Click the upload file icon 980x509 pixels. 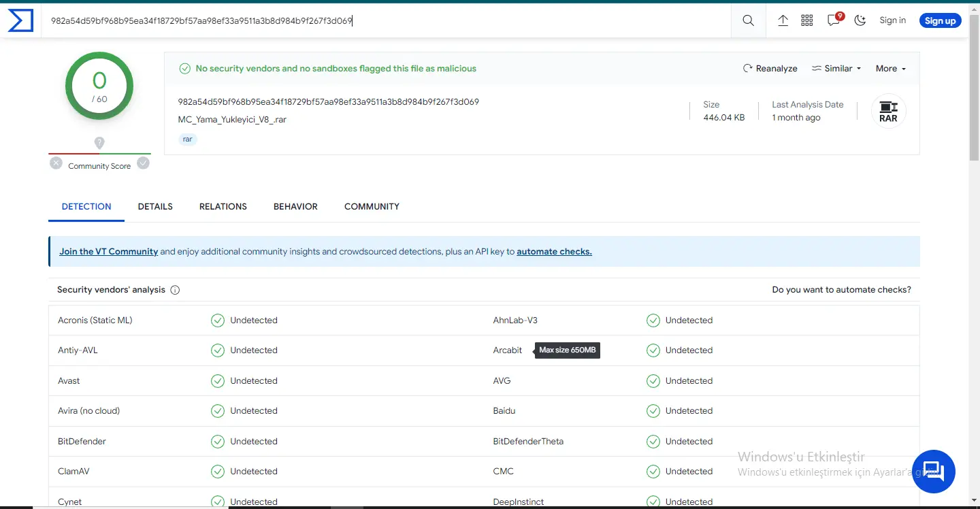tap(783, 20)
